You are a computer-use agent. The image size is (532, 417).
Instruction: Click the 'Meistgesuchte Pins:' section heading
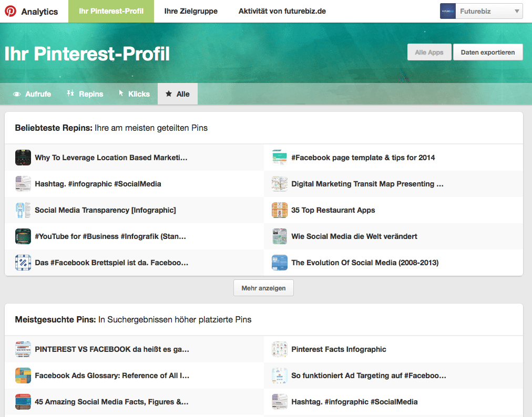coord(55,319)
